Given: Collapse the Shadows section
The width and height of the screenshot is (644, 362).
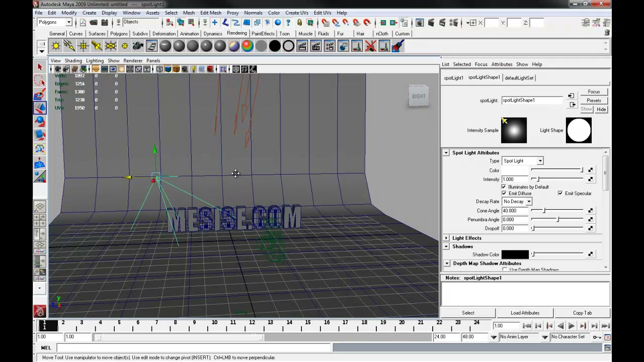Looking at the screenshot, I should (446, 247).
